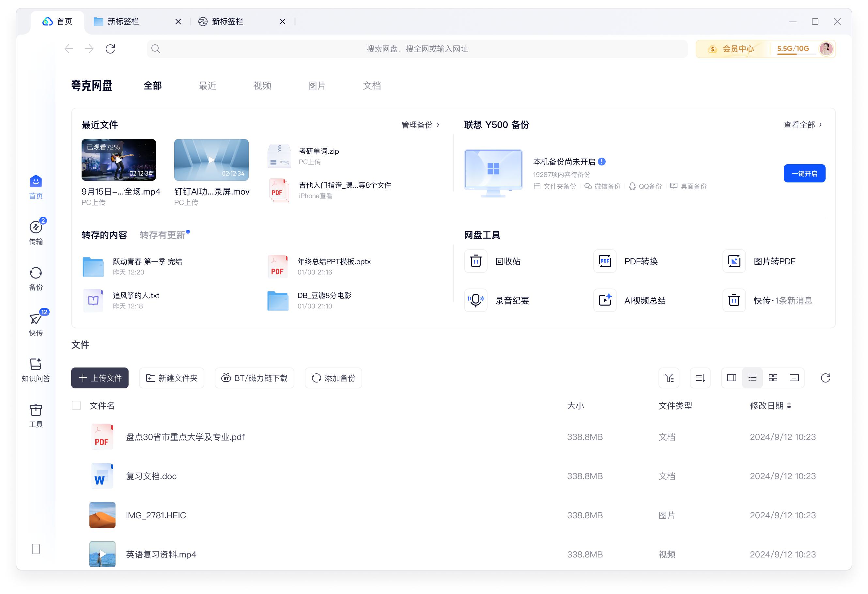Click the 添加备份 button
The image size is (868, 594).
[x=333, y=378]
